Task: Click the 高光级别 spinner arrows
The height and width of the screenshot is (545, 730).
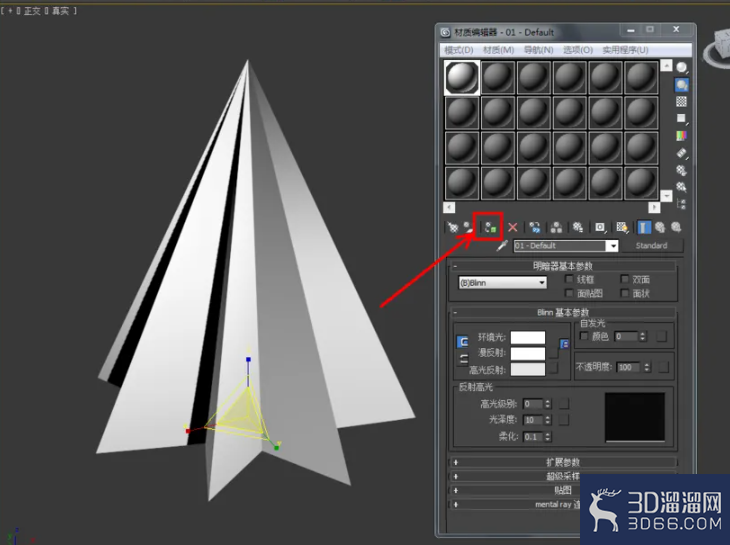Action: pos(548,404)
